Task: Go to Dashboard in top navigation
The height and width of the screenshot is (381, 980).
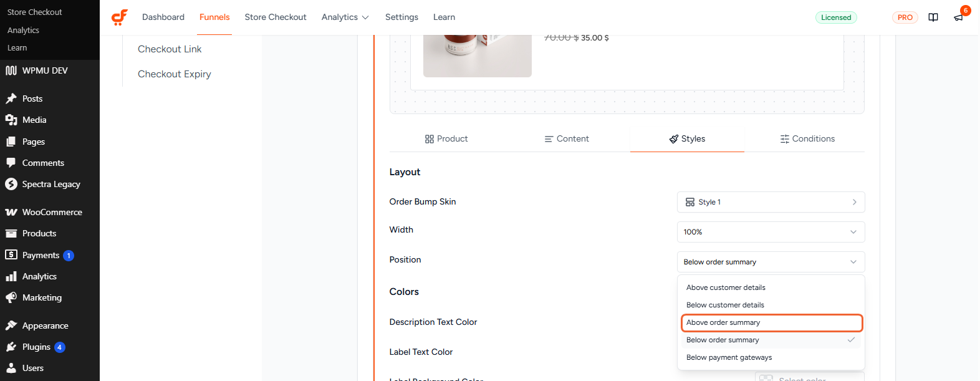Action: [x=163, y=17]
